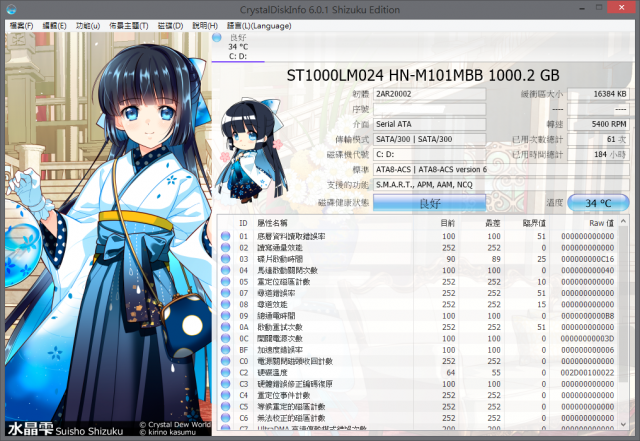Click the 5400 RPM rotation rate field

(x=598, y=124)
